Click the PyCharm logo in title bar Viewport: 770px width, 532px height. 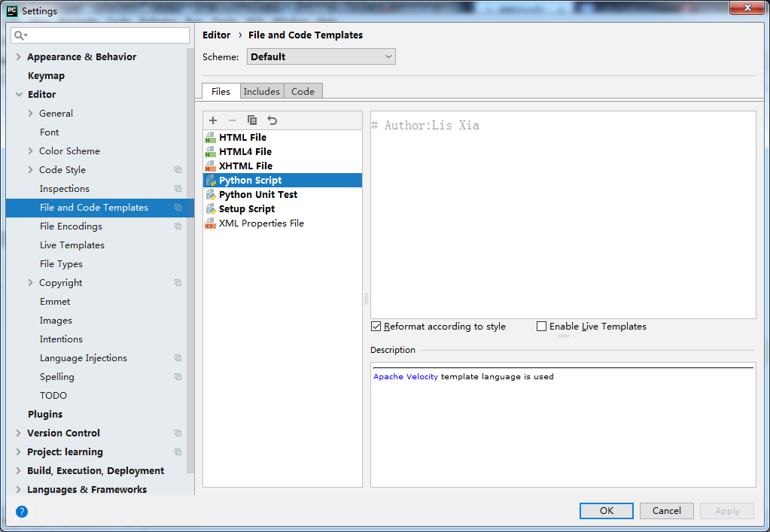12,11
